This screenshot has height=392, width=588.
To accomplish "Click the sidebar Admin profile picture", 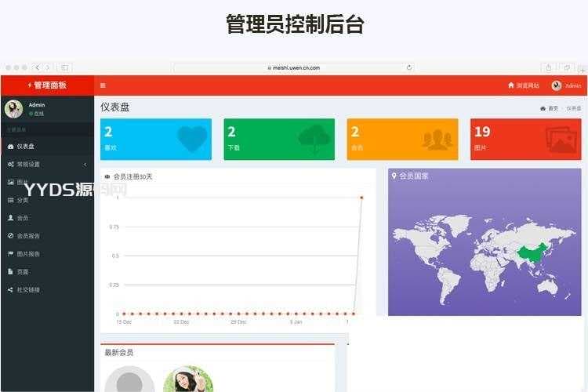I will [x=14, y=109].
